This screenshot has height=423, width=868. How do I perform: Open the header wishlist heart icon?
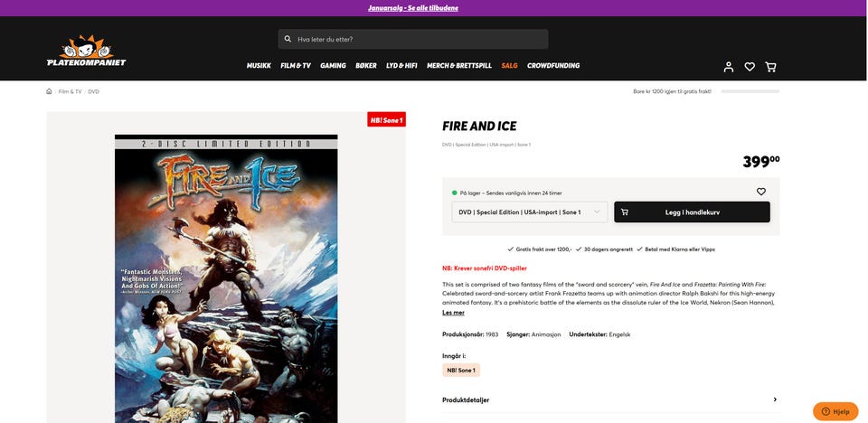(x=750, y=67)
